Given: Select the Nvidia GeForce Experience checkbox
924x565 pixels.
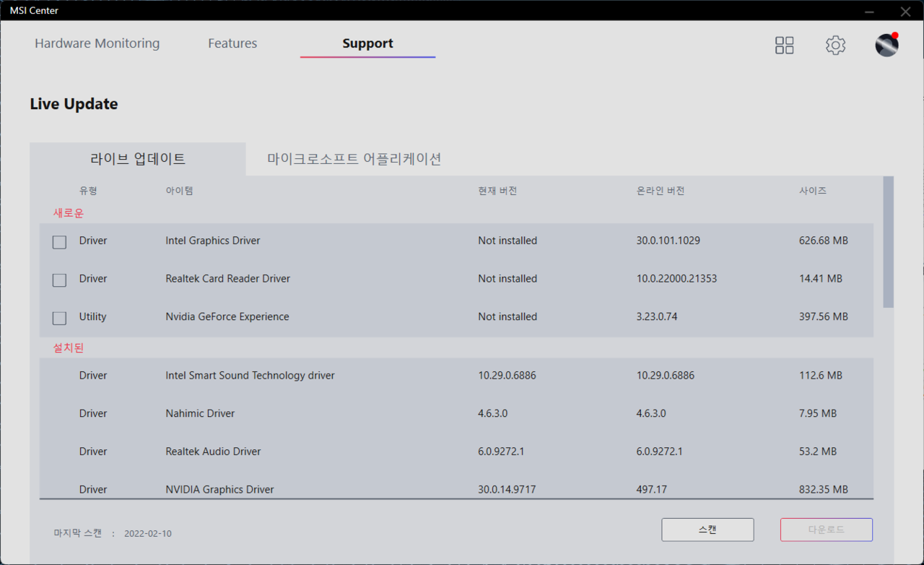Looking at the screenshot, I should (x=59, y=318).
